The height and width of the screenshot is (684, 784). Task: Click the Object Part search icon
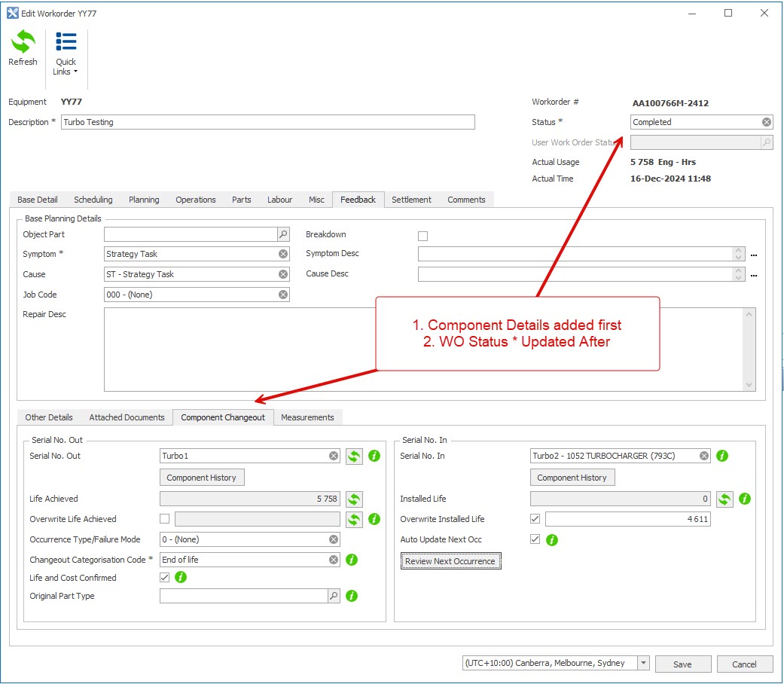tap(283, 234)
